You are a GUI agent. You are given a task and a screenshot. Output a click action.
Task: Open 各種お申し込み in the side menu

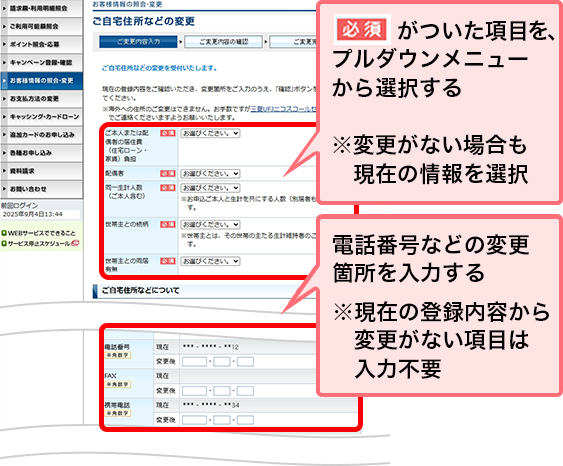coord(41,153)
